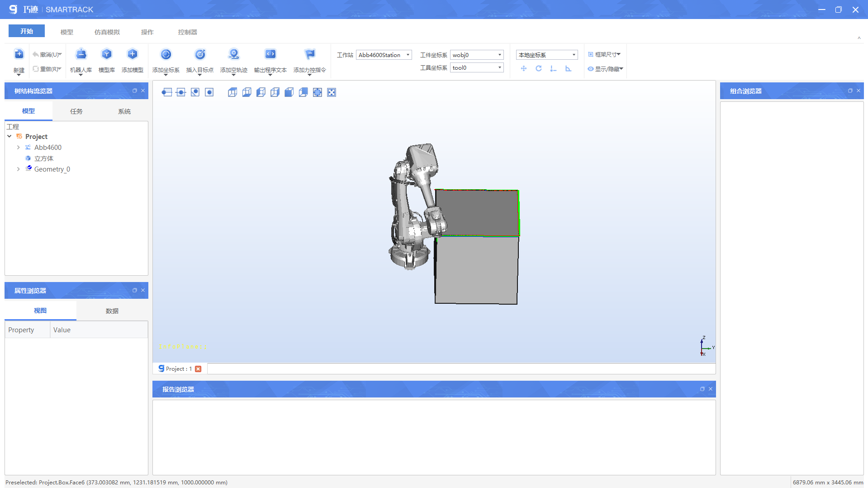
Task: Open the 机器人库 robot library
Action: 81,54
